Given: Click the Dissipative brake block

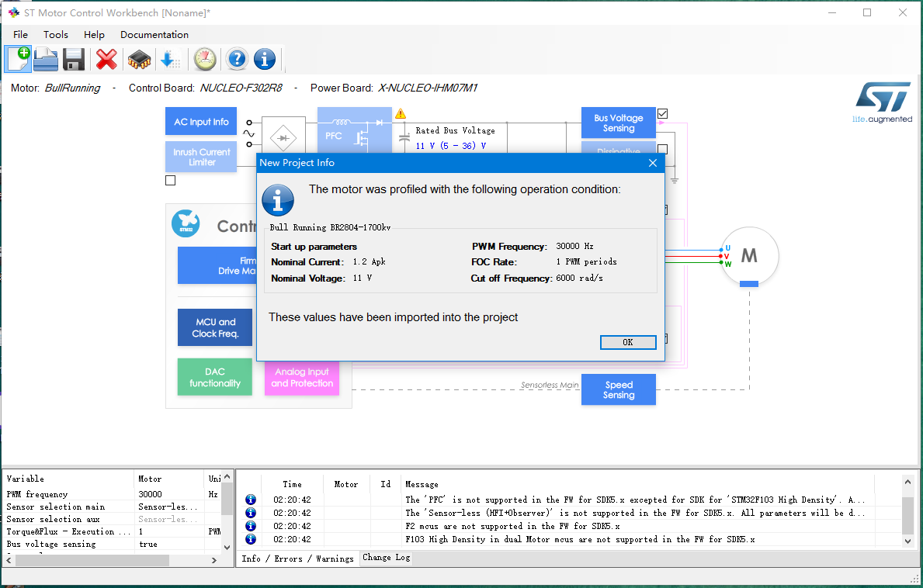Looking at the screenshot, I should pyautogui.click(x=618, y=147).
